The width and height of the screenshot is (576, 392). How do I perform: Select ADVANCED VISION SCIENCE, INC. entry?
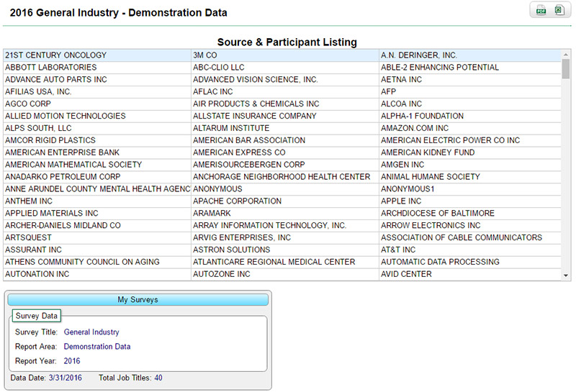pos(285,79)
